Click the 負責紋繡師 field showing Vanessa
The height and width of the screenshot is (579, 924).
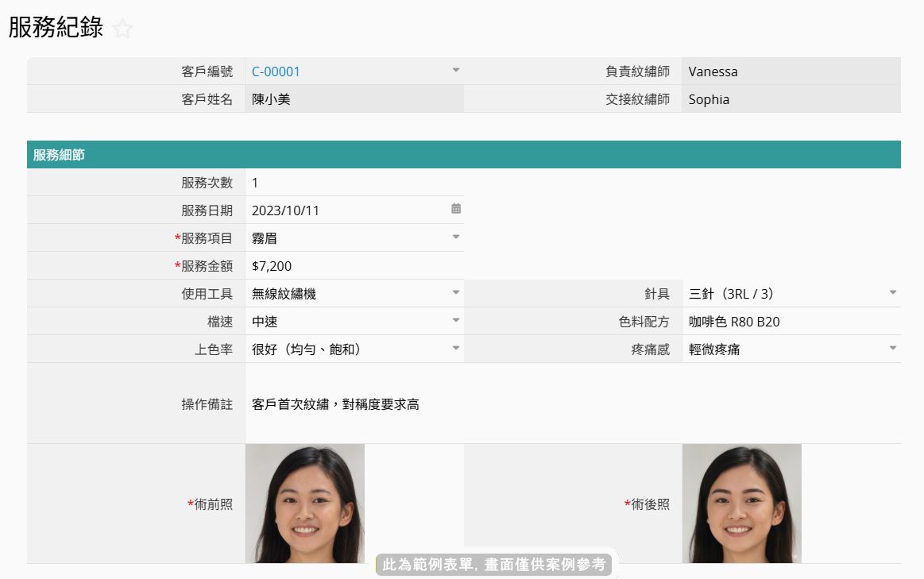(x=791, y=71)
